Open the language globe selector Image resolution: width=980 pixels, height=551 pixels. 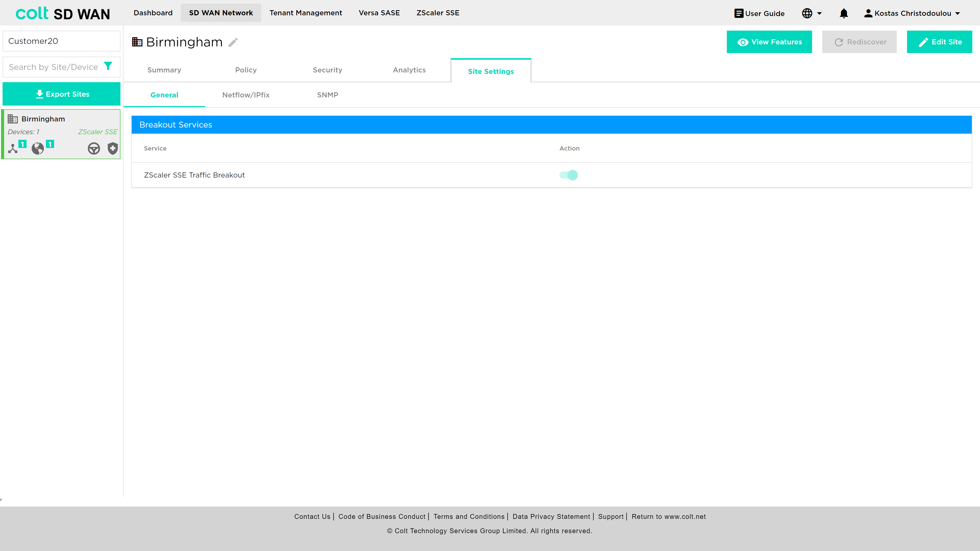[812, 13]
